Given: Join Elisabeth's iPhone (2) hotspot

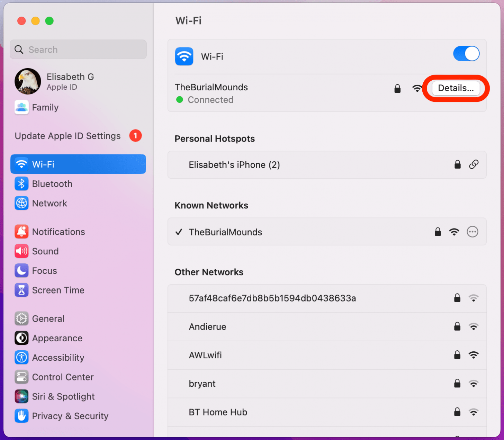Looking at the screenshot, I should point(327,165).
